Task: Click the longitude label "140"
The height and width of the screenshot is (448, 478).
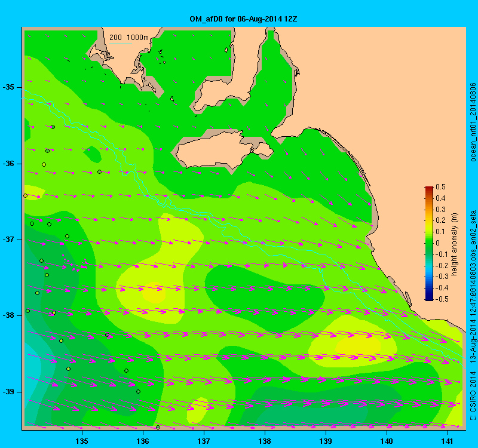Action: [x=387, y=441]
